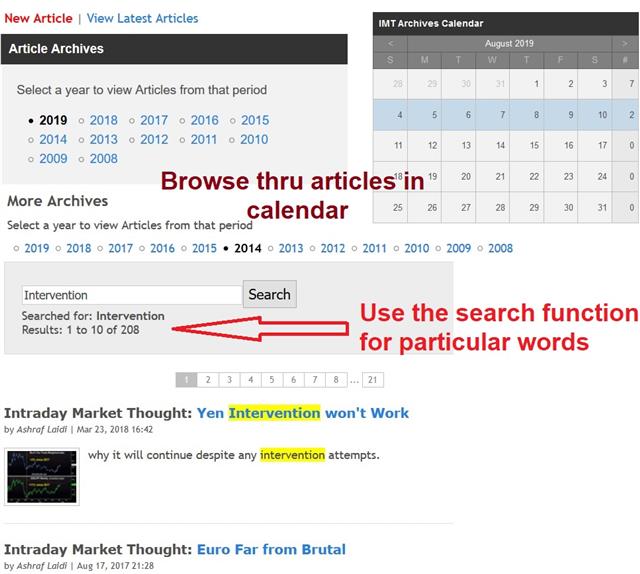Choose 2009 under More Archives

459,248
